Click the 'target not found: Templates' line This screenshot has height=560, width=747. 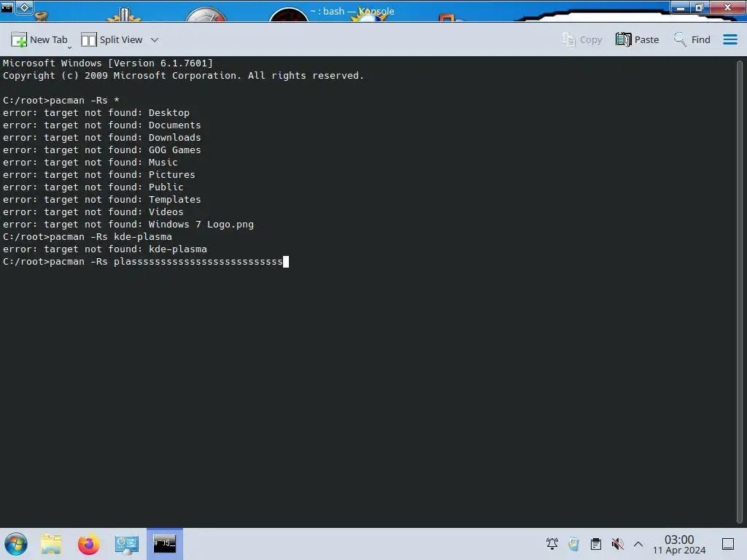click(x=101, y=200)
